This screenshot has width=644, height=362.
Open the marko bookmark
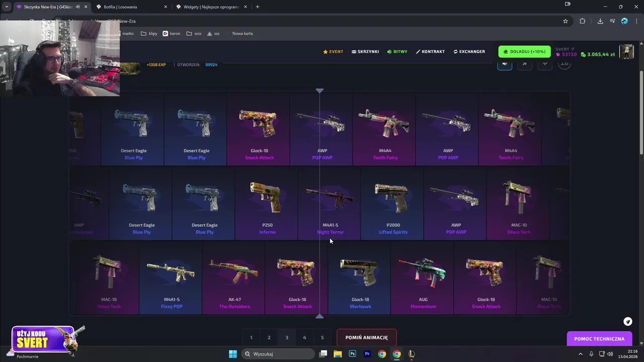(x=128, y=34)
